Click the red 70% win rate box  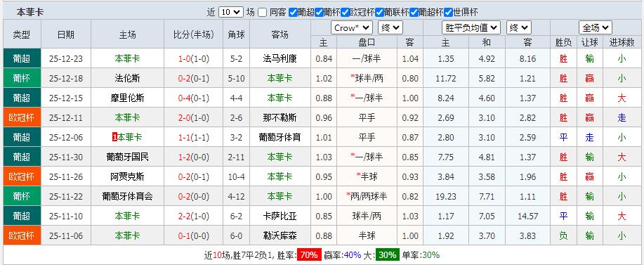tap(309, 255)
